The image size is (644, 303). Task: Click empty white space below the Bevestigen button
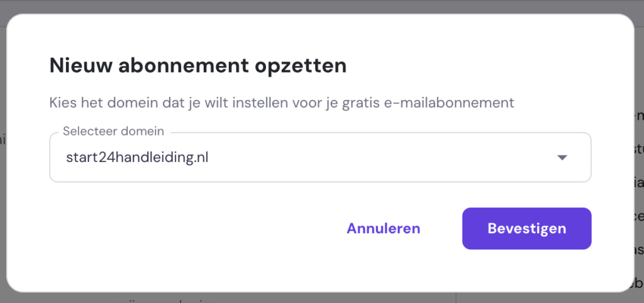526,270
